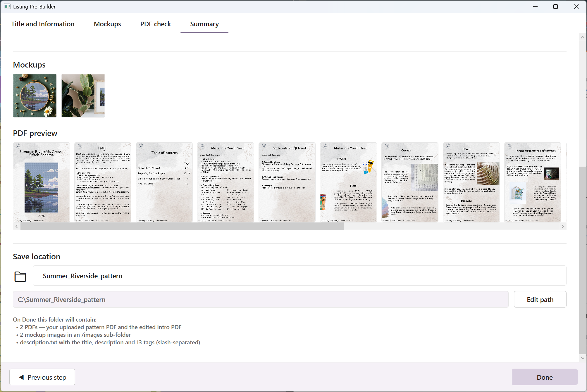Viewport: 587px width, 392px height.
Task: Go back with the Previous step button
Action: point(42,377)
